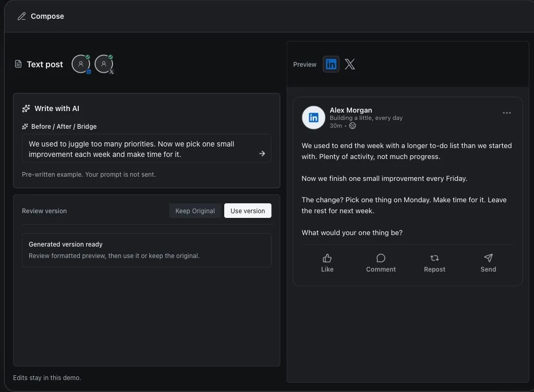The height and width of the screenshot is (392, 534).
Task: Click the 'Generated version ready' notice
Action: (x=147, y=250)
